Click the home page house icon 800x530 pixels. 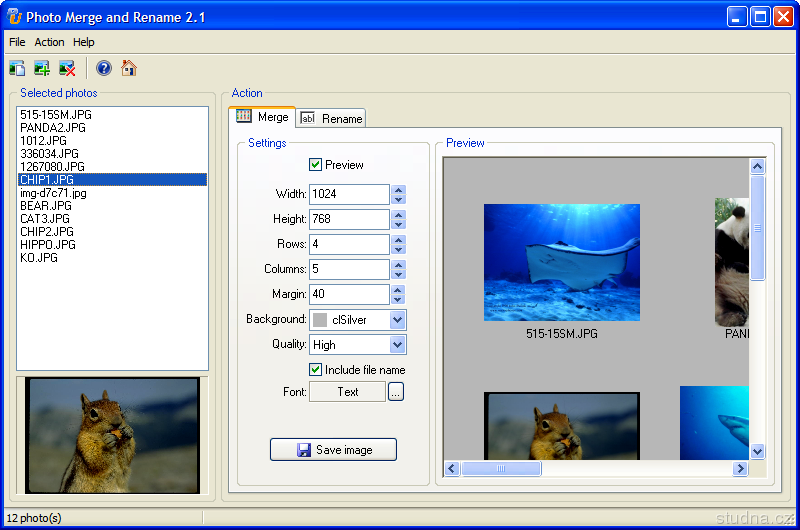click(129, 68)
